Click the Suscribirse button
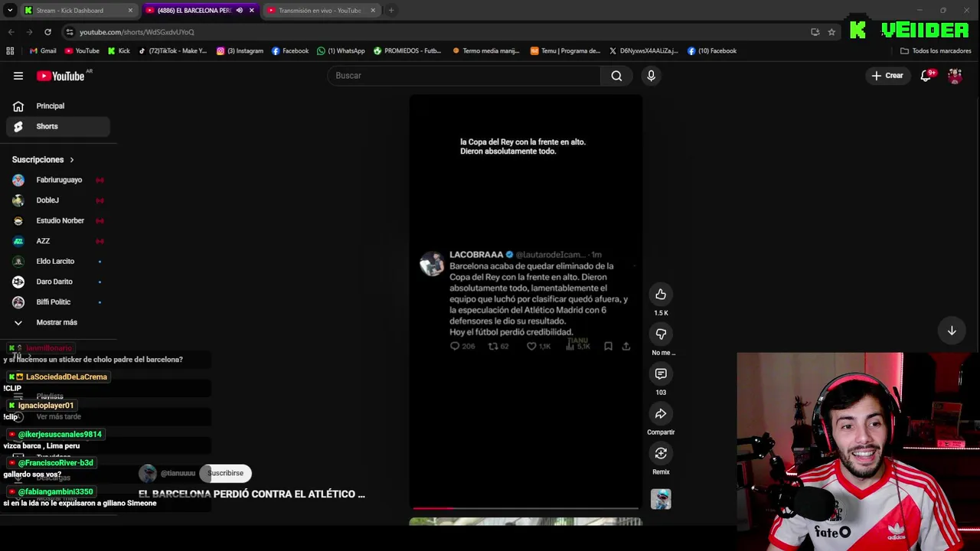The image size is (980, 551). [225, 473]
